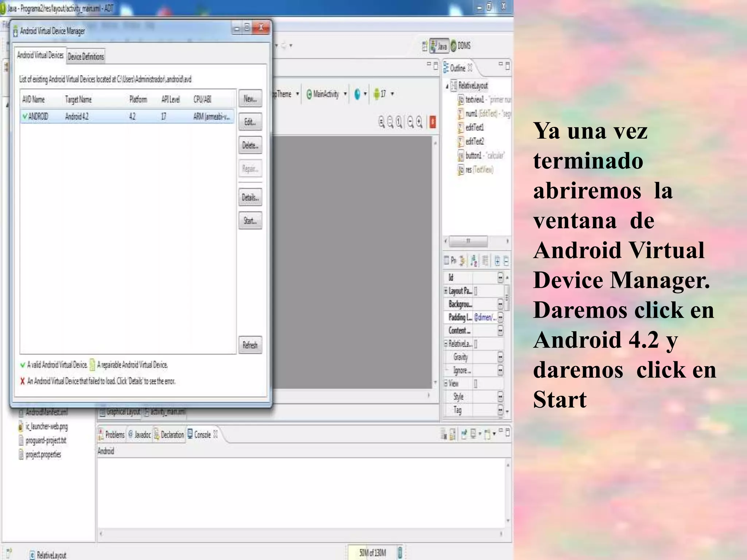747x560 pixels.
Task: Click the heap status 50M of 130M
Action: (372, 552)
